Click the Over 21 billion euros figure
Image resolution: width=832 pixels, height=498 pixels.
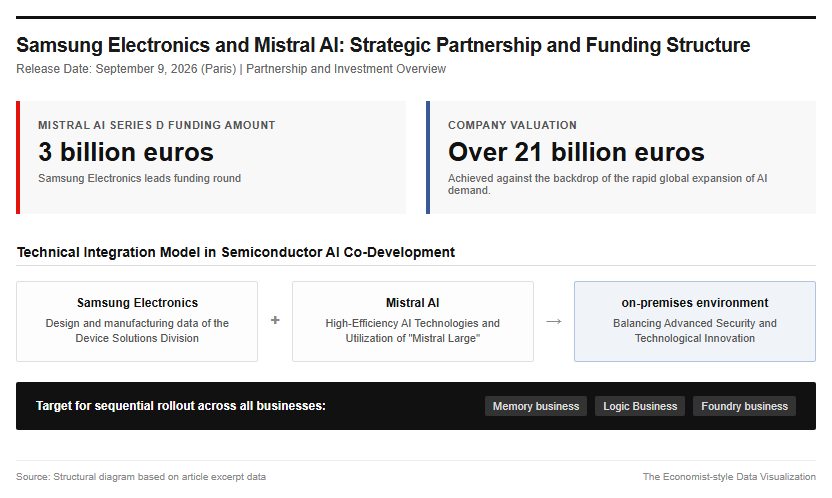pyautogui.click(x=576, y=152)
